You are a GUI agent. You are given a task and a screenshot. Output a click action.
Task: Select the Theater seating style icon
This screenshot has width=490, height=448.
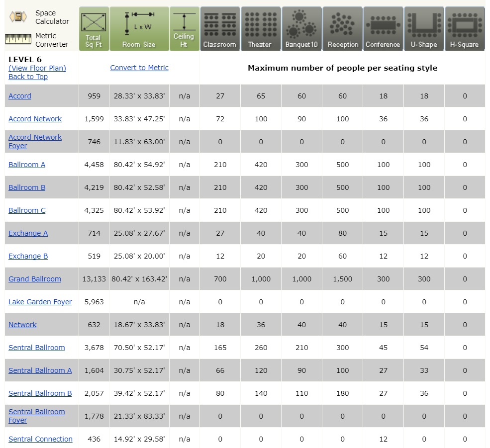[x=261, y=29]
